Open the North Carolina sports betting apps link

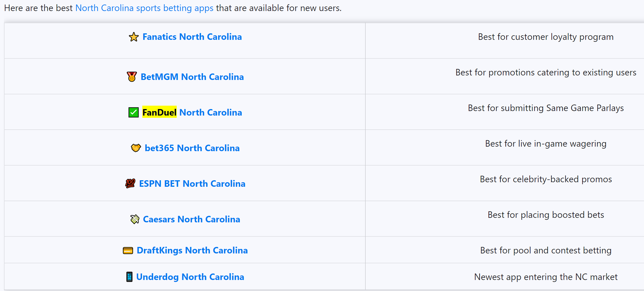144,8
